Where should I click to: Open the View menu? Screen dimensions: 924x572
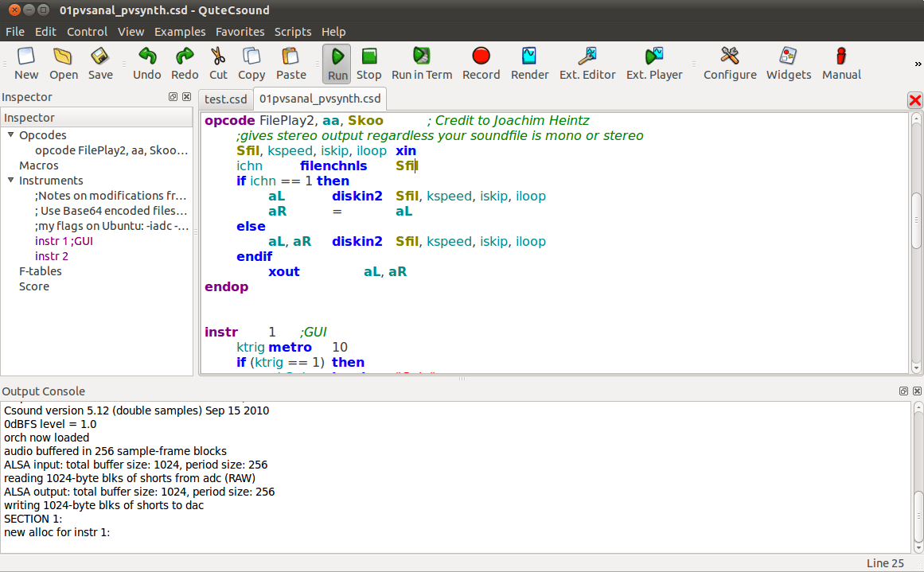[131, 32]
